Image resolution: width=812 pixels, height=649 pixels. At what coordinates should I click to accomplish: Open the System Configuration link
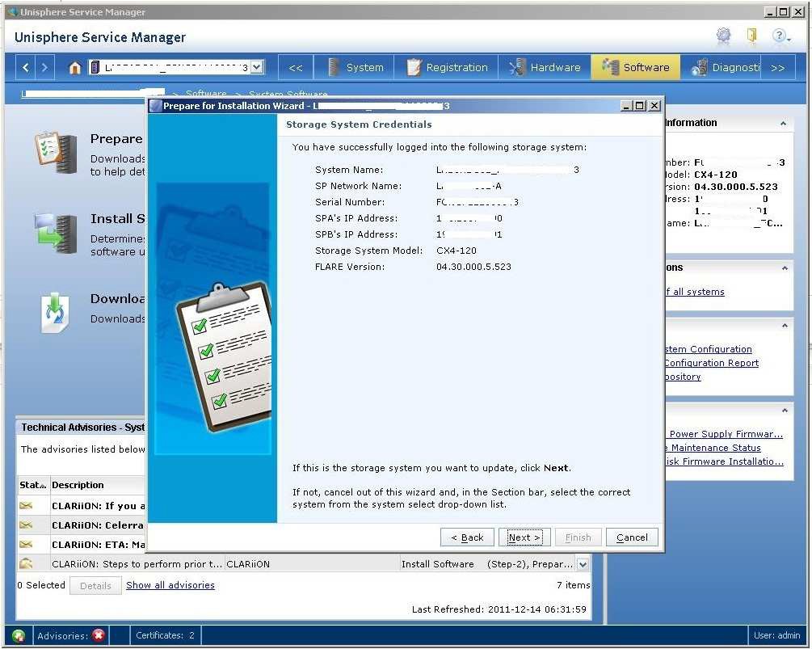click(709, 349)
